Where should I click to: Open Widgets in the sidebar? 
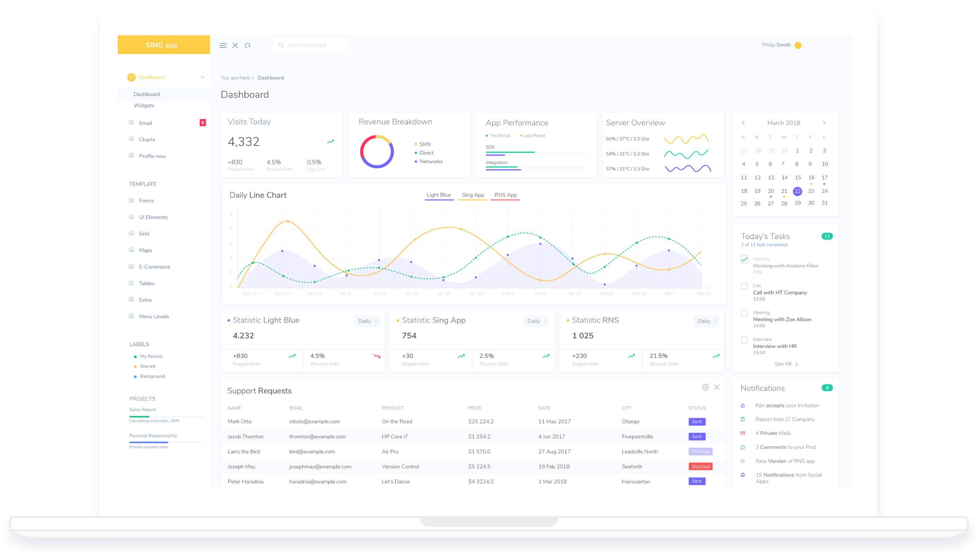click(144, 105)
